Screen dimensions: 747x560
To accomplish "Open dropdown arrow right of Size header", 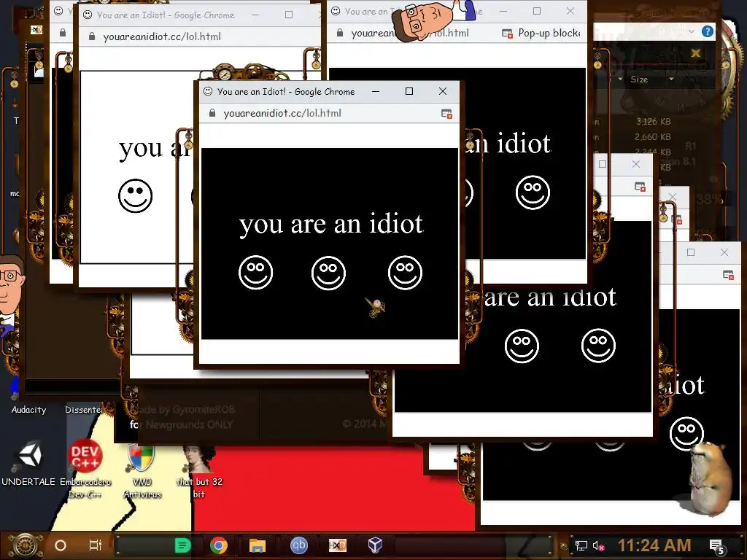I will [x=671, y=79].
